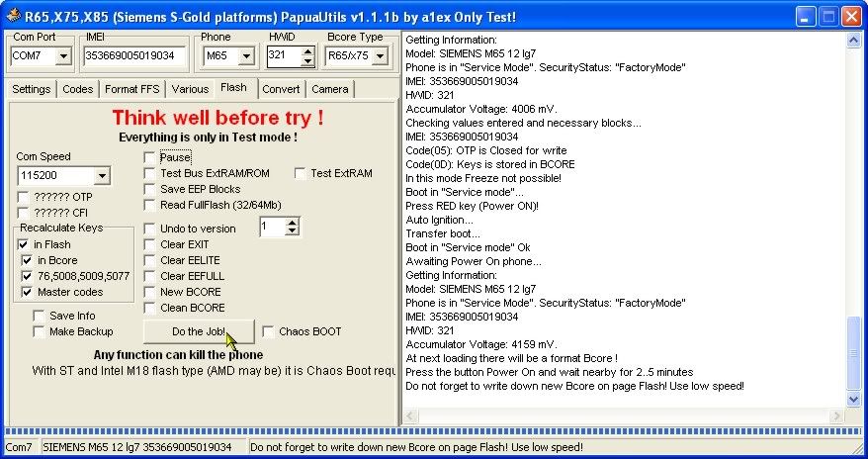
Task: Decrease HWID value with down arrow
Action: tap(307, 61)
